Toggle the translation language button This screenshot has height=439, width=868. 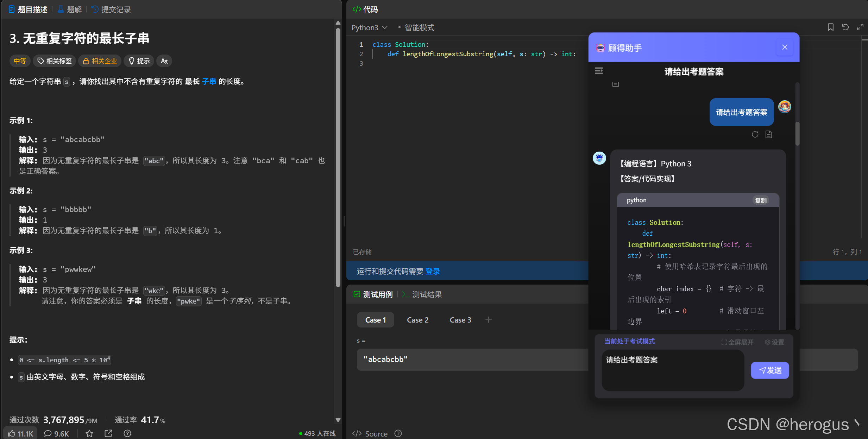point(164,61)
